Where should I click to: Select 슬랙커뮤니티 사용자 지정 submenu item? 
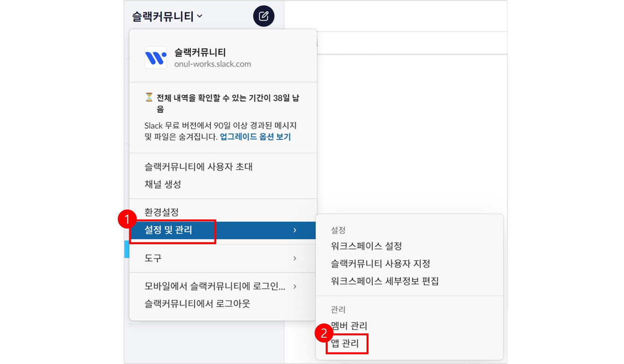point(409,264)
